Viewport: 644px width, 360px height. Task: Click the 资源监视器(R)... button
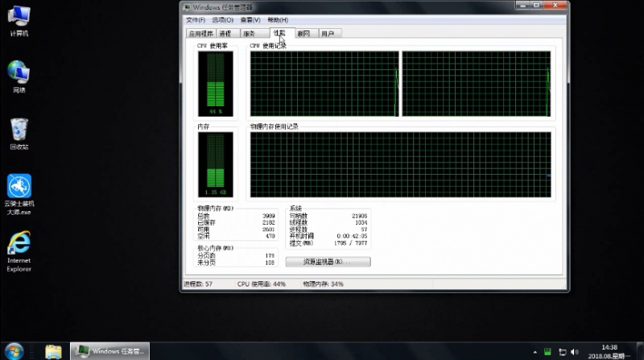[328, 262]
